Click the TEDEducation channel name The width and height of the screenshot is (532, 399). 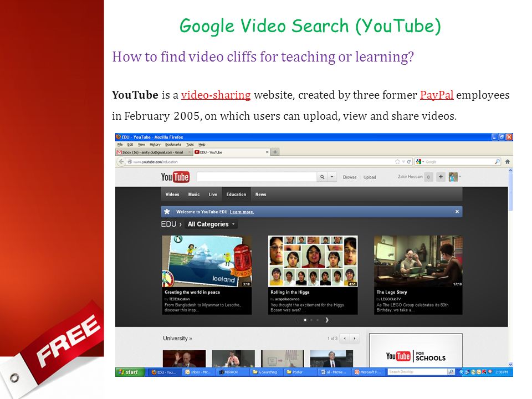(179, 299)
